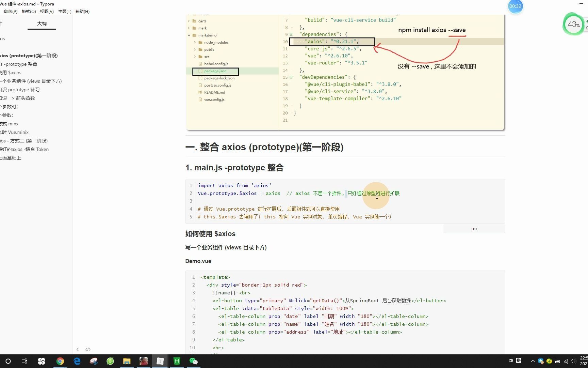Jump to outline item '使用 $axios'
This screenshot has height=368, width=588.
[x=11, y=73]
